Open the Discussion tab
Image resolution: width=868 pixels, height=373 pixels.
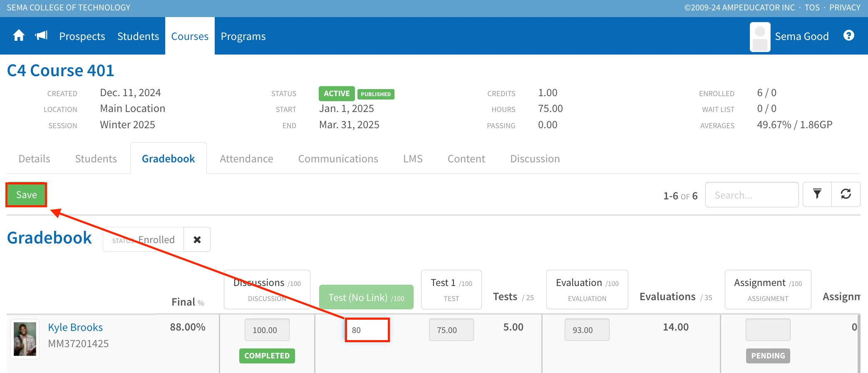(x=535, y=159)
